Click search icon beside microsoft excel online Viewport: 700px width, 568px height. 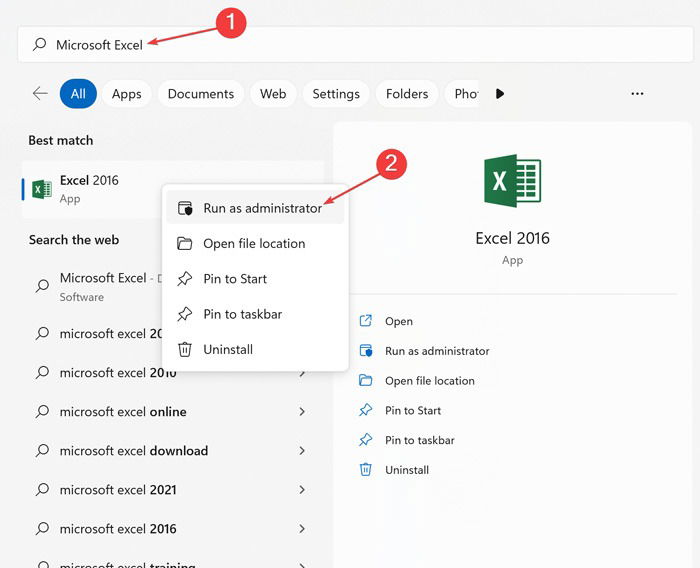[42, 411]
